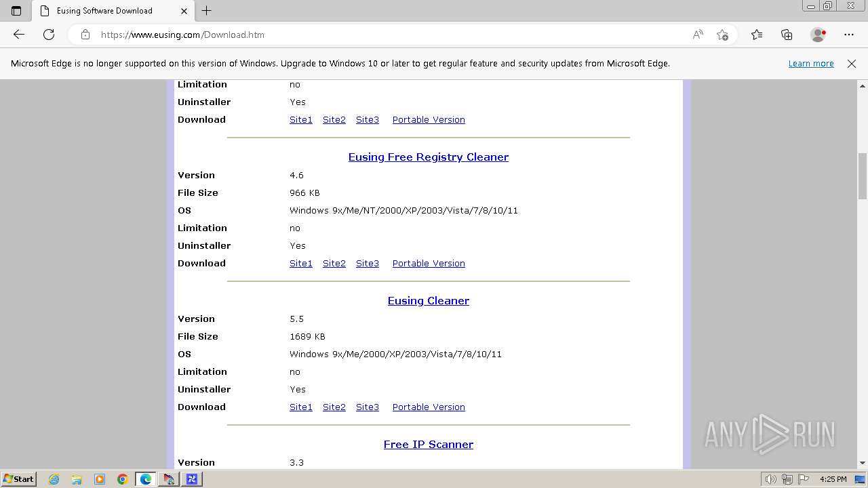868x488 pixels.
Task: Download Eusing Cleaner from Site2
Action: [x=334, y=407]
